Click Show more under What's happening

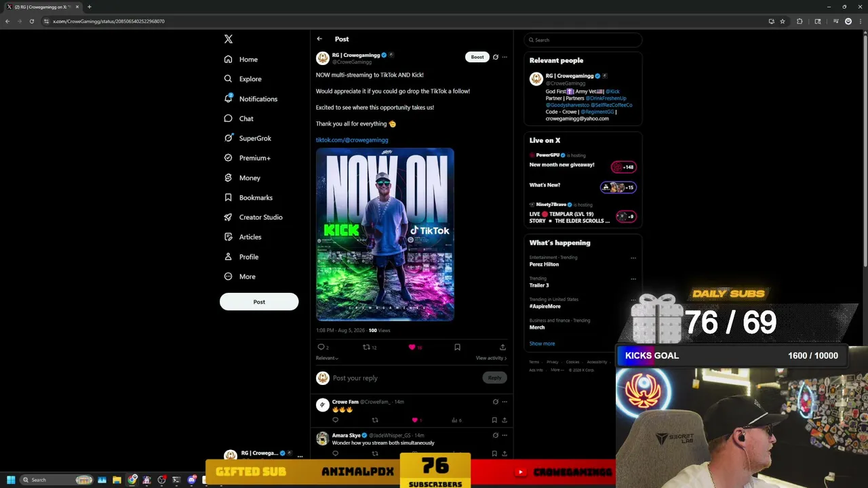(x=542, y=344)
